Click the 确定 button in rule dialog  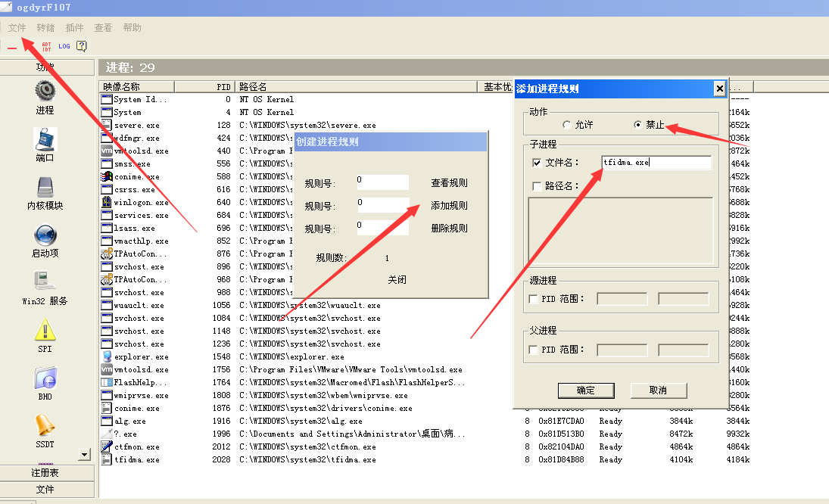pos(586,390)
